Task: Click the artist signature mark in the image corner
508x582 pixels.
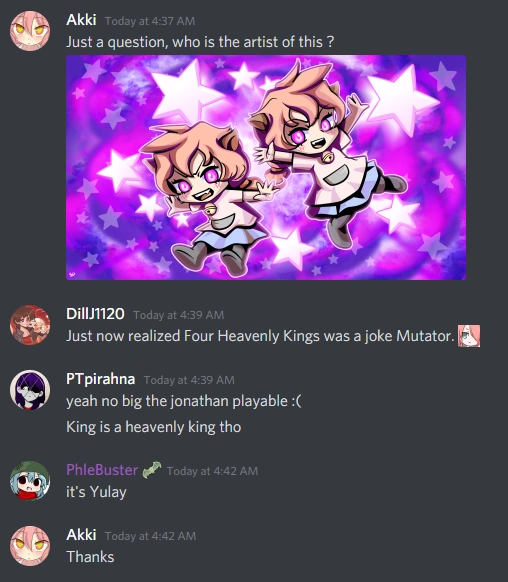Action: [72, 275]
